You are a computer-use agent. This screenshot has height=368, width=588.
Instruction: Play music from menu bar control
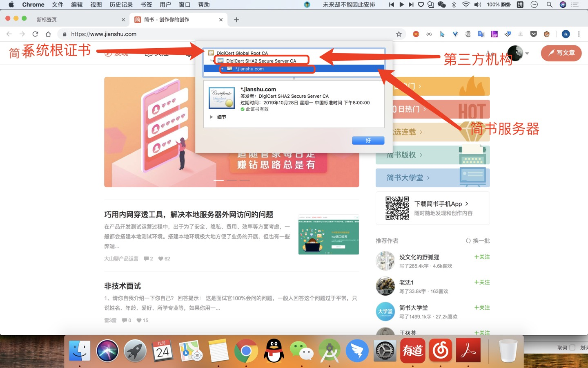pos(401,4)
